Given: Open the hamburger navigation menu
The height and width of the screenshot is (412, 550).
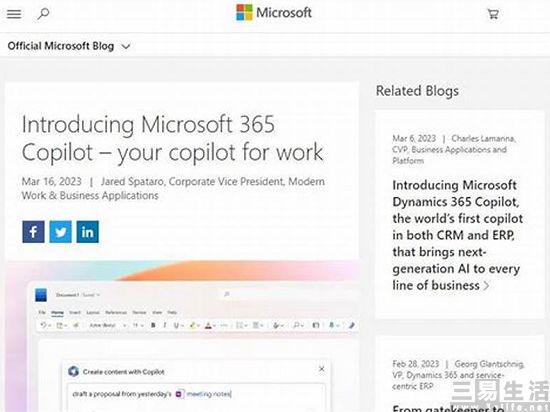Looking at the screenshot, I should click(14, 14).
